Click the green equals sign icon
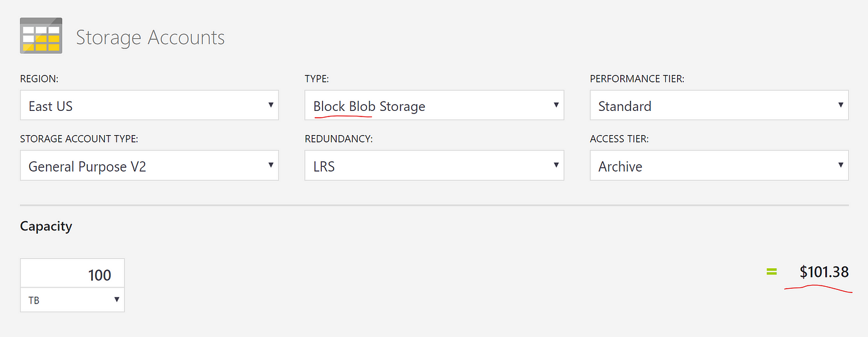Viewport: 868px width, 337px height. click(x=771, y=271)
